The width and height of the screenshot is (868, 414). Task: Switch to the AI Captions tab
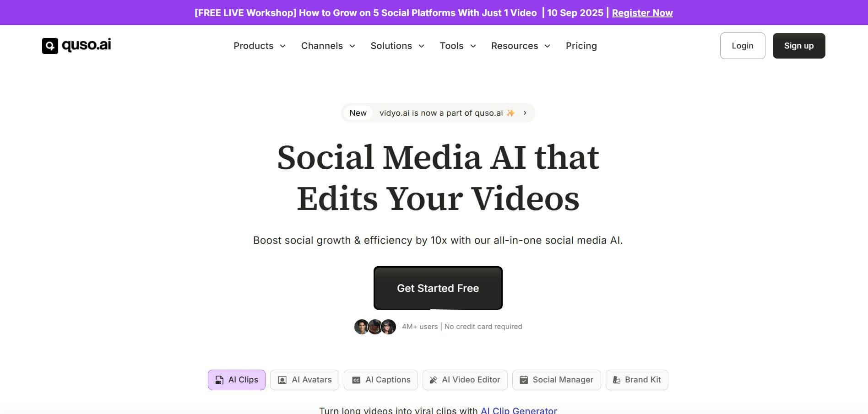(381, 380)
